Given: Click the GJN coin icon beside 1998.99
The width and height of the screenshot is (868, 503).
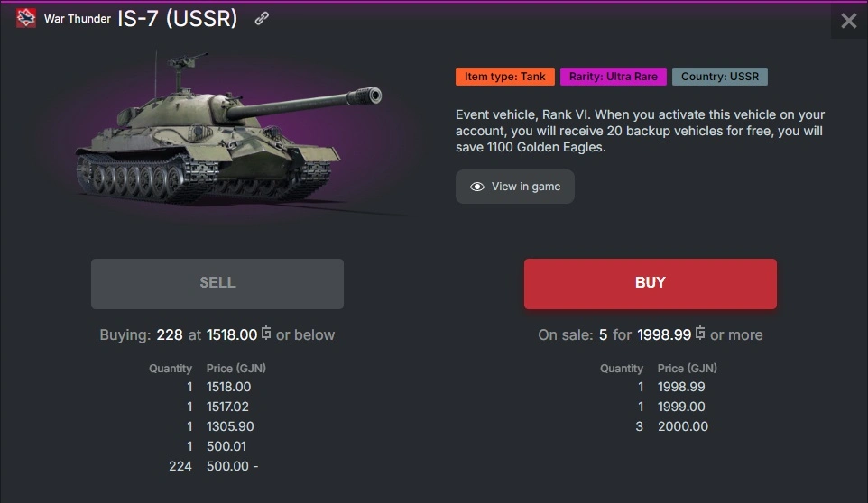Looking at the screenshot, I should pos(700,334).
